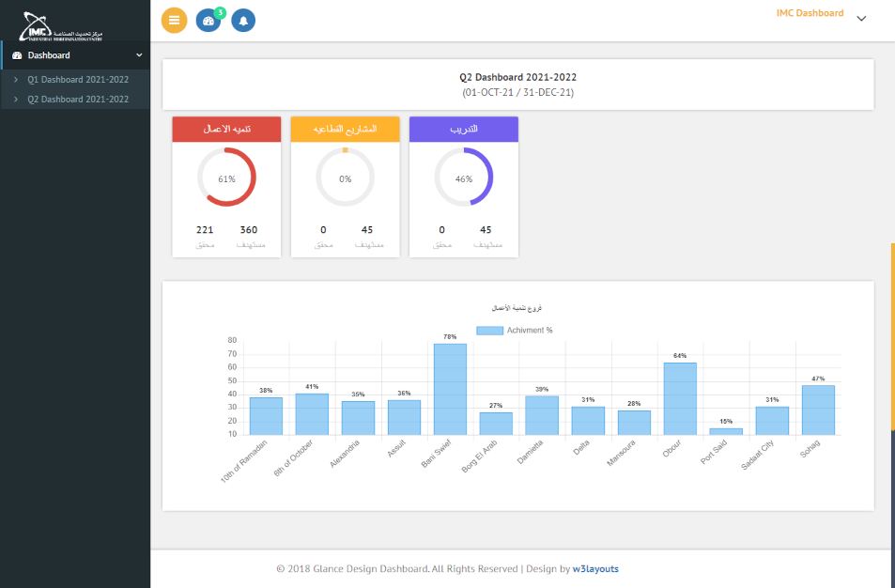The height and width of the screenshot is (588, 895).
Task: Click the red تنميه الاعمال panel header
Action: tap(225, 129)
